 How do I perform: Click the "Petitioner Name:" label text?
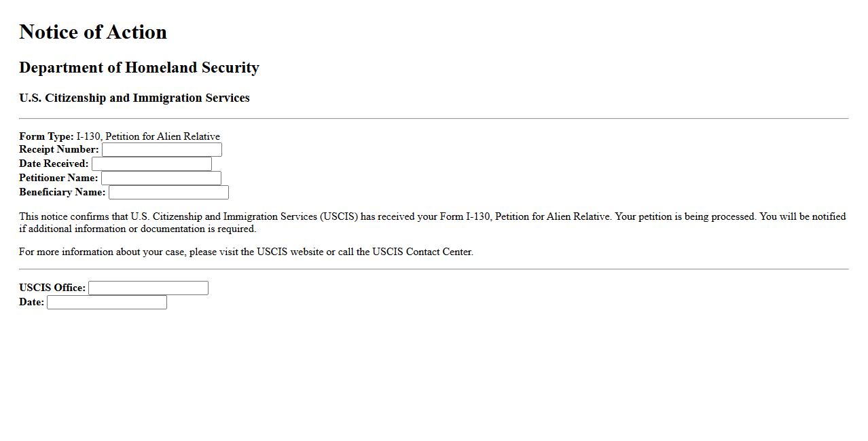[58, 178]
